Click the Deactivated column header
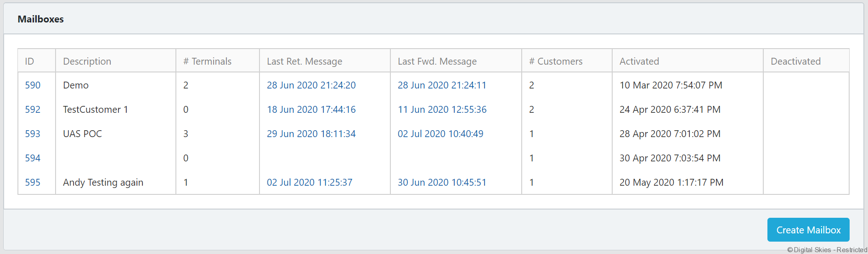 (x=795, y=61)
